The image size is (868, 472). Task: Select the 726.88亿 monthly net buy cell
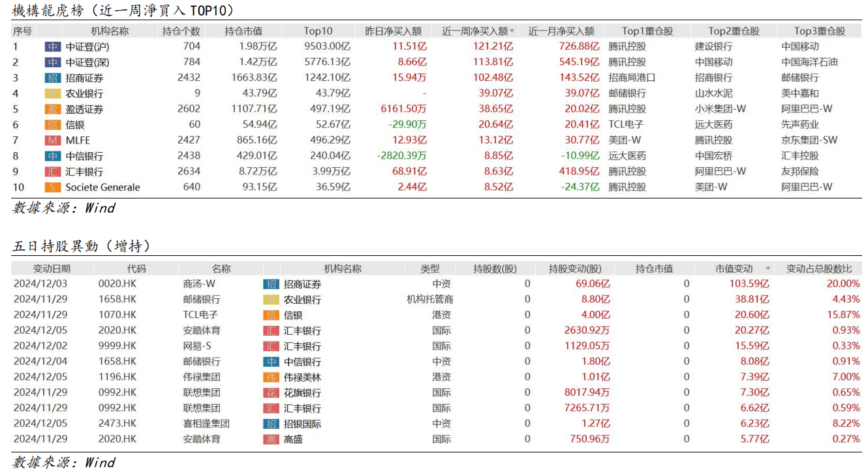[579, 46]
